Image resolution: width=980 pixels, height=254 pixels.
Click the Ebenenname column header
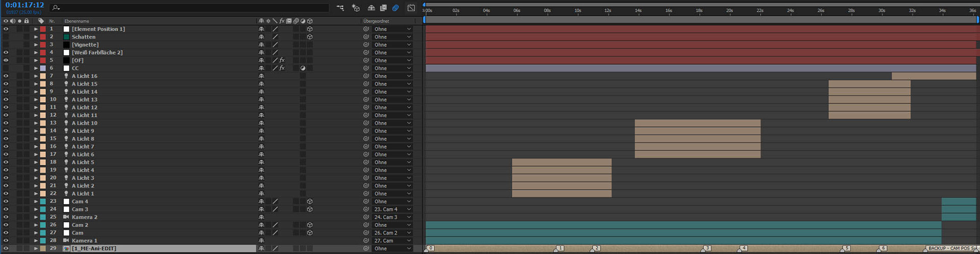click(77, 21)
